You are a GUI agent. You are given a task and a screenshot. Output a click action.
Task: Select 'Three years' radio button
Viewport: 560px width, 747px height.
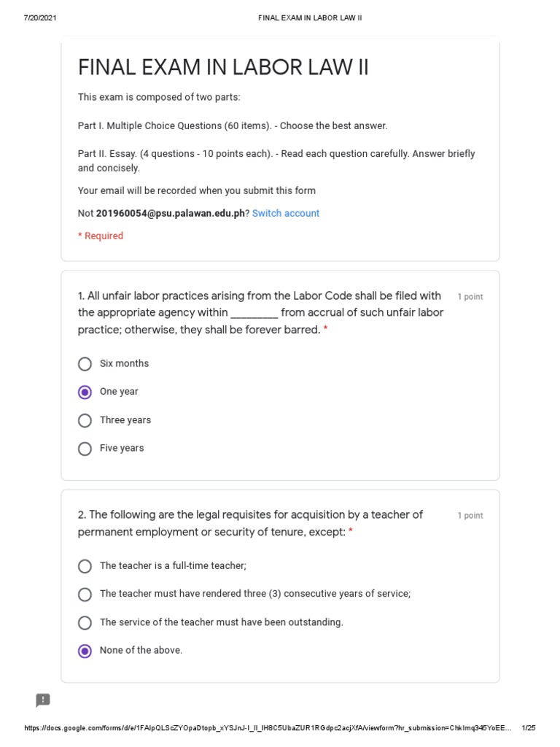click(85, 420)
